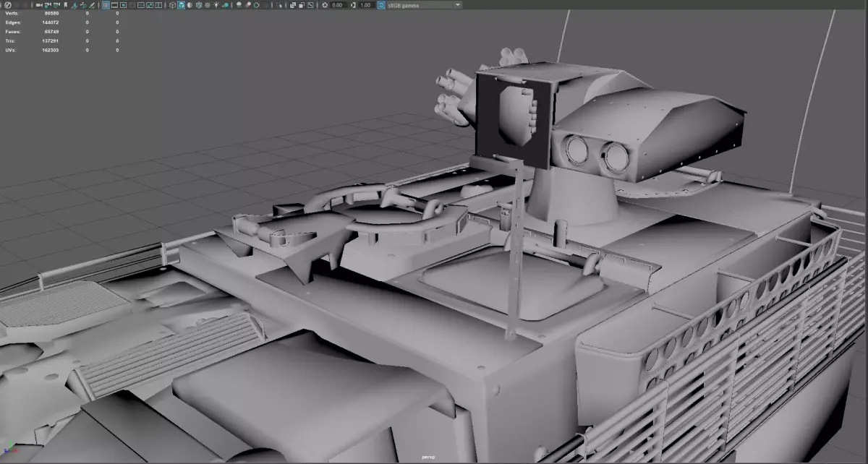Click the Use All Lights bulb icon
The width and height of the screenshot is (868, 464).
[217, 4]
